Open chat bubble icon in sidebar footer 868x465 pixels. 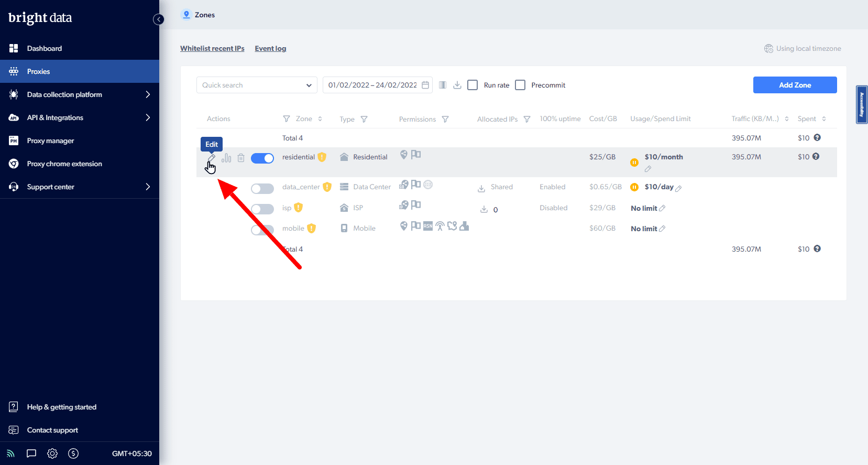pyautogui.click(x=31, y=453)
